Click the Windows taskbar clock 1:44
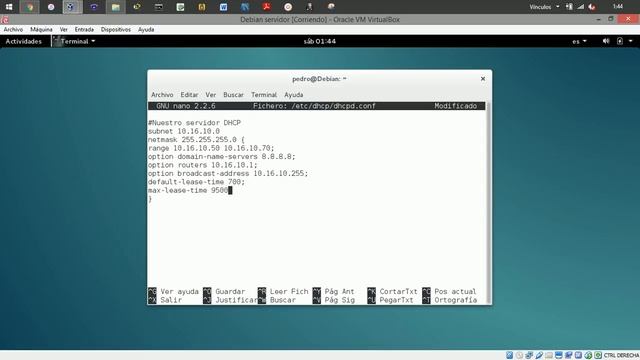This screenshot has height=360, width=640. tap(618, 7)
